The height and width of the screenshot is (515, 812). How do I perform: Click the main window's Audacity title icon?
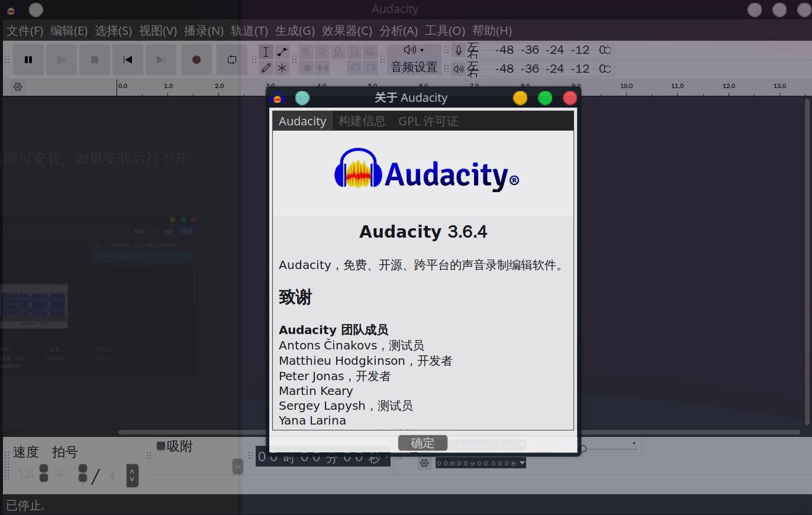[x=11, y=10]
